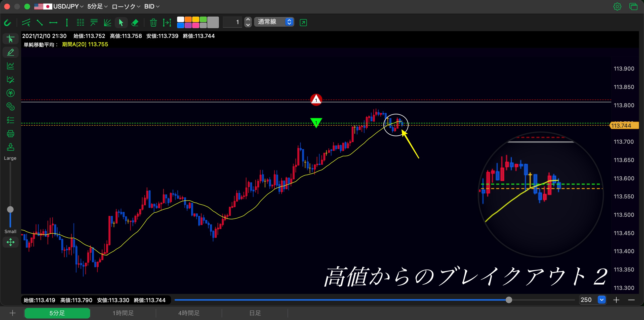Choose the horizontal line tool

point(53,23)
